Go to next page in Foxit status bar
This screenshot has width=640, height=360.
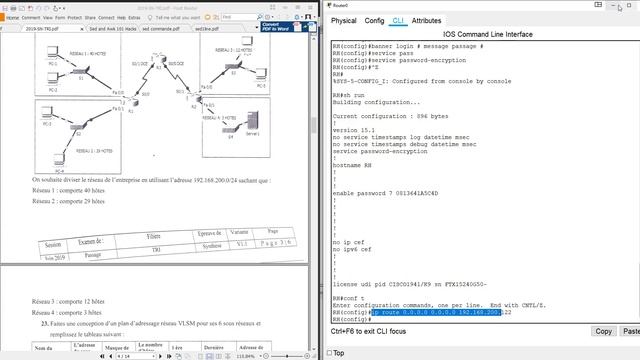(160, 356)
